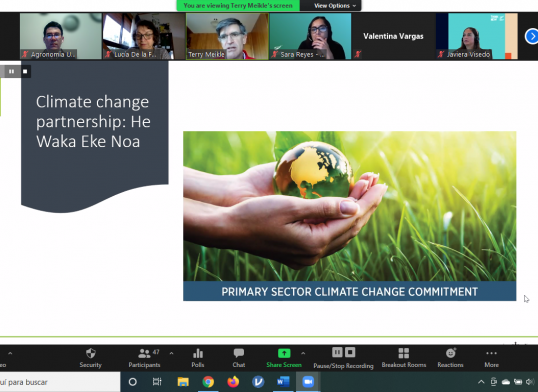Screen dimensions: 538x392
Task: Show next participants with the blue arrow
Action: (532, 36)
